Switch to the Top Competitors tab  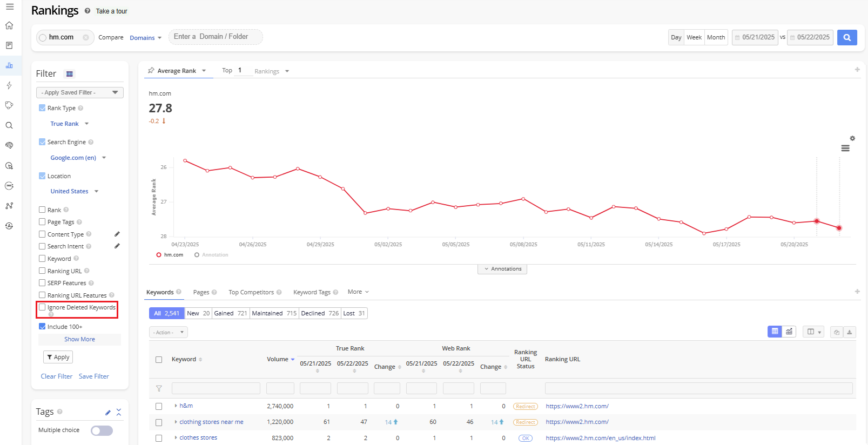pos(251,292)
